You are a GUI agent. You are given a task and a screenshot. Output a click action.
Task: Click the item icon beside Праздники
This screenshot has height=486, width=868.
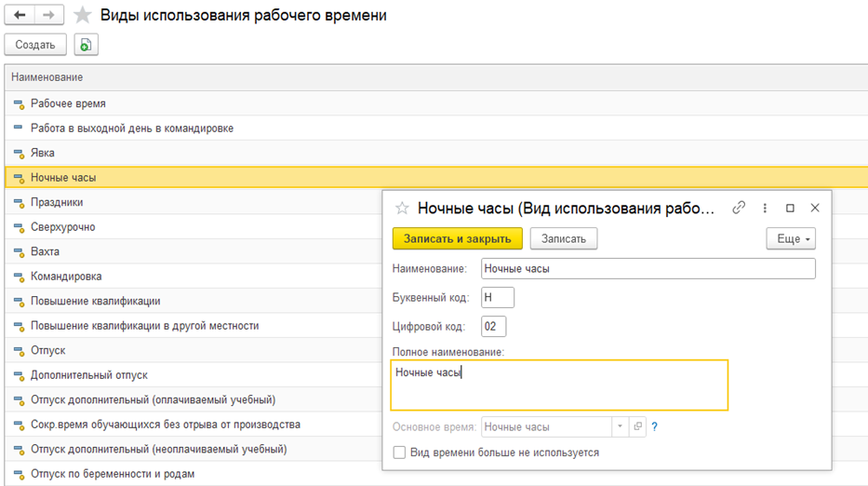tap(19, 203)
